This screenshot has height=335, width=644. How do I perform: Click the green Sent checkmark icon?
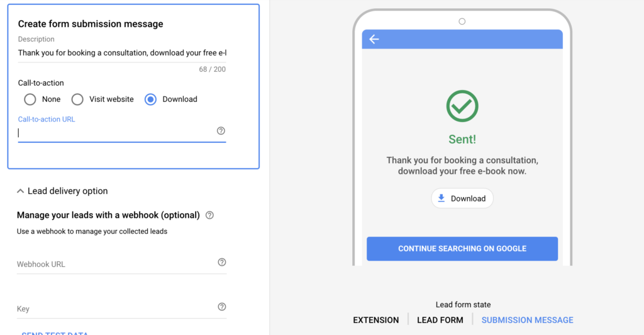tap(462, 106)
